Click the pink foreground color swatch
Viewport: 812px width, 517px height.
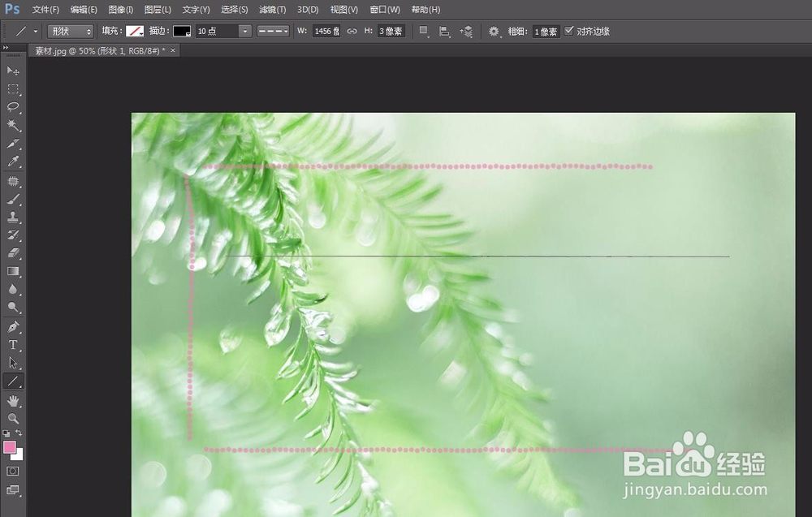pyautogui.click(x=9, y=448)
